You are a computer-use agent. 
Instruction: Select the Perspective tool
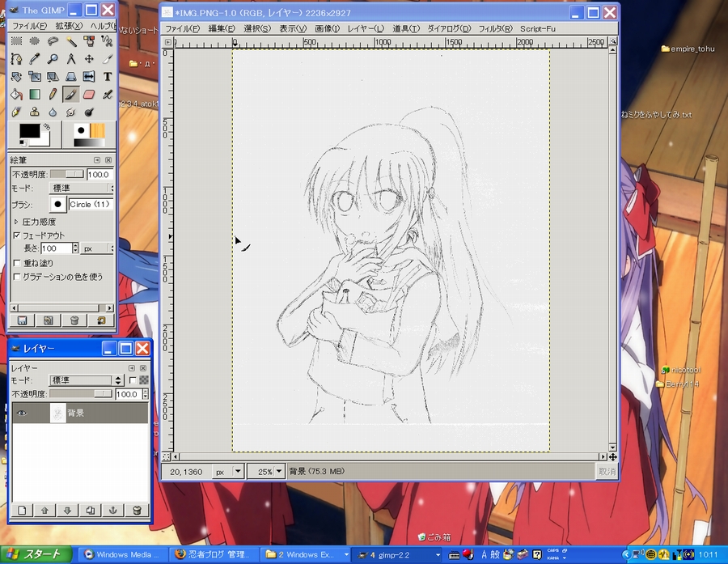coord(70,77)
